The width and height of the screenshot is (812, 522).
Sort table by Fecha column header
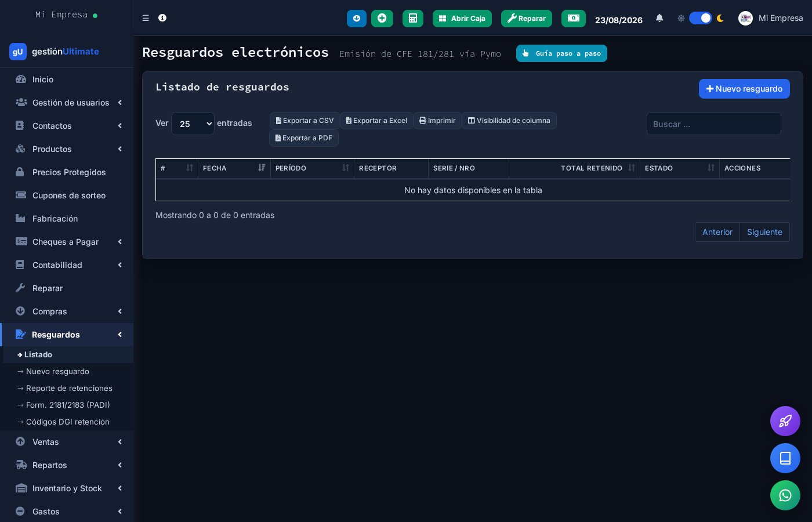tap(234, 168)
